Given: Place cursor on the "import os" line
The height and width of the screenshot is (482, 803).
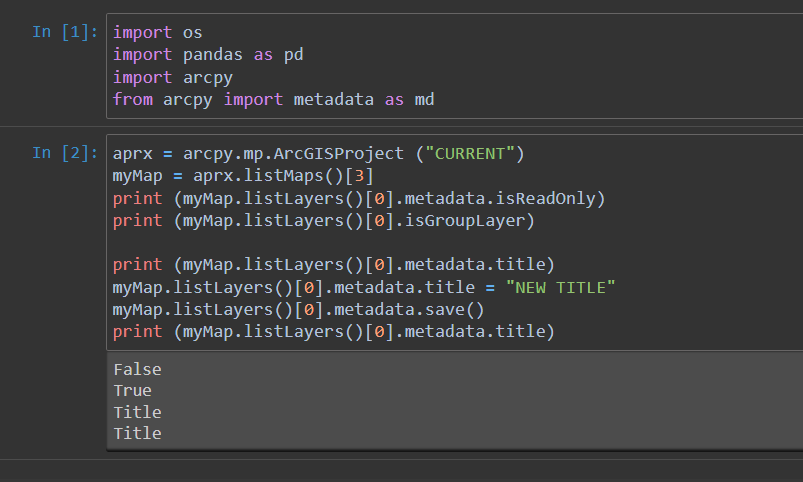Looking at the screenshot, I should point(158,32).
